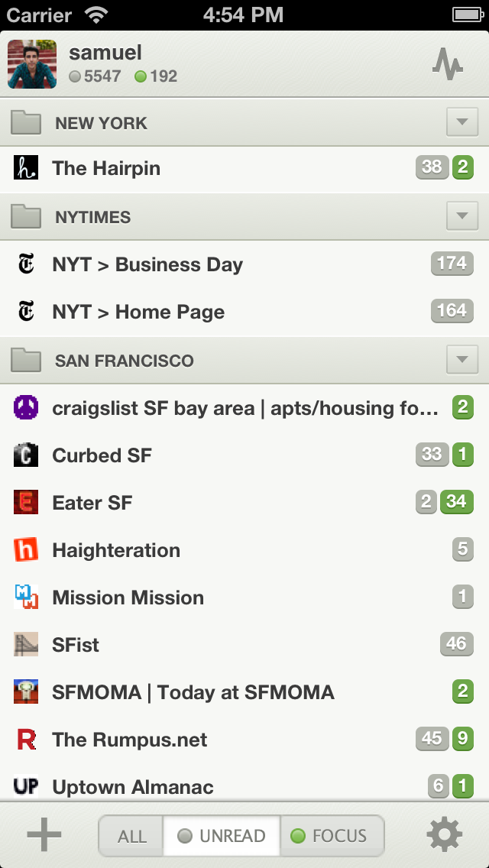Open settings gear icon
The width and height of the screenshot is (489, 868).
pos(445,834)
